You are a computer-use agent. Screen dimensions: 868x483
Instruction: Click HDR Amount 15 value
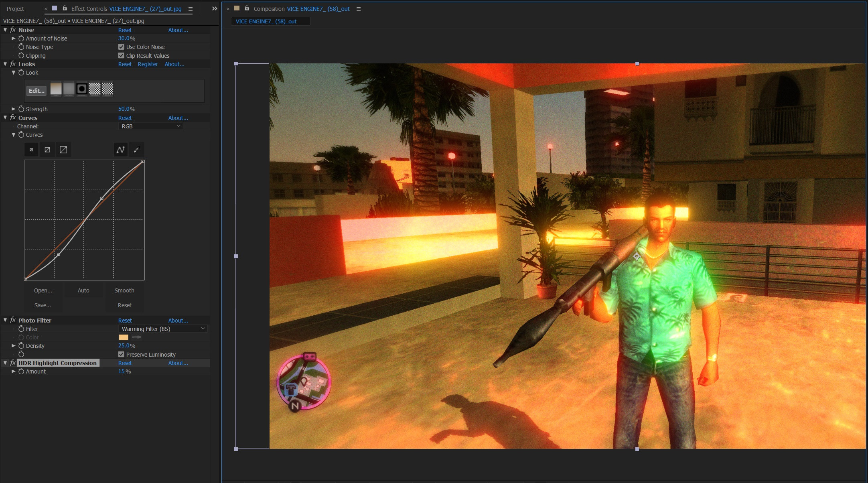[x=121, y=371]
